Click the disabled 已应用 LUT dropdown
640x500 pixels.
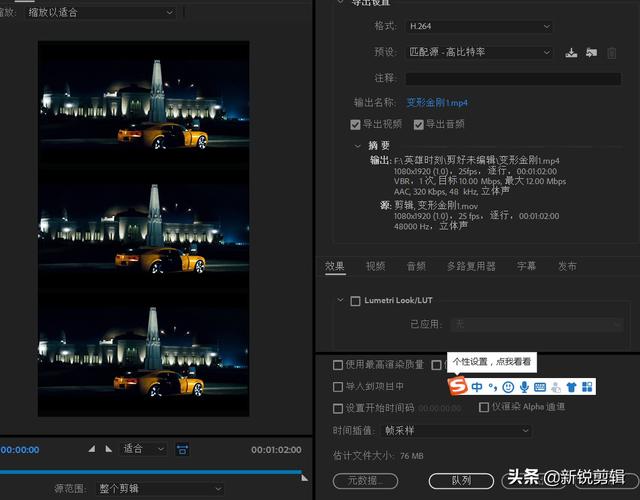tap(537, 325)
